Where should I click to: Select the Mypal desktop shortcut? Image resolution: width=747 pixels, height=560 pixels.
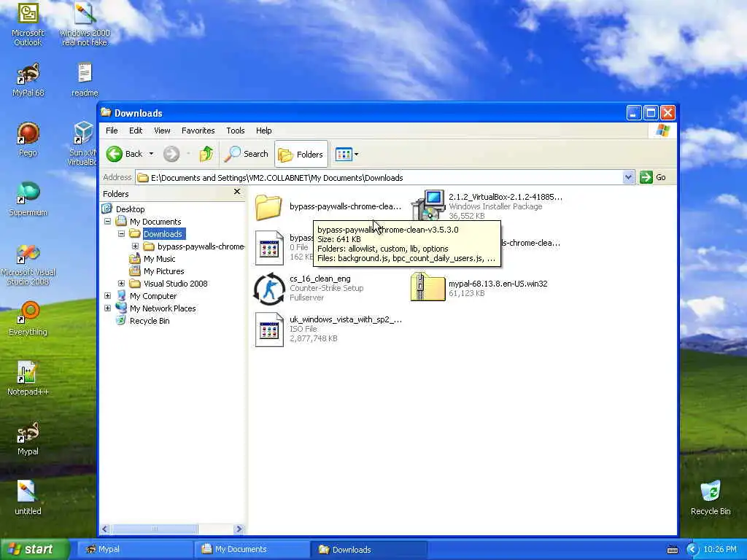point(28,438)
